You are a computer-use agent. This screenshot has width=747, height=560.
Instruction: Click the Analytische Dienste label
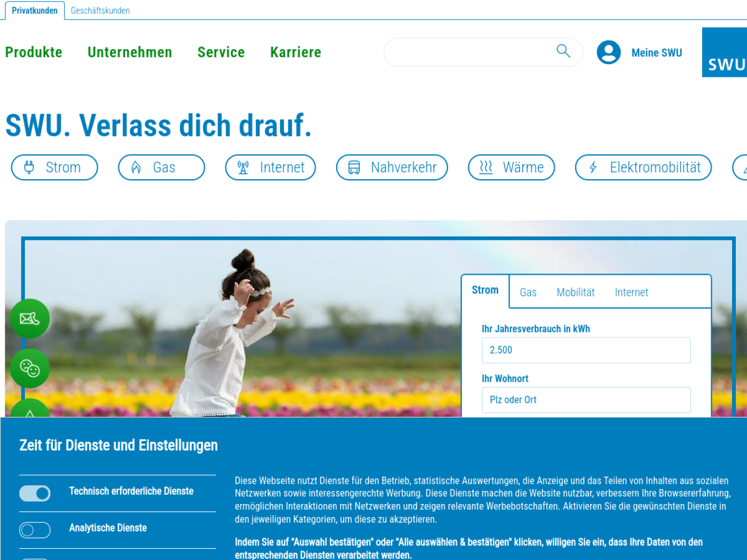point(108,528)
